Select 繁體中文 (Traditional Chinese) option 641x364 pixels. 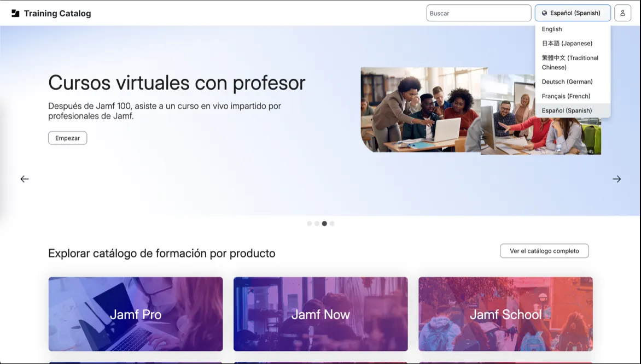[x=569, y=62]
